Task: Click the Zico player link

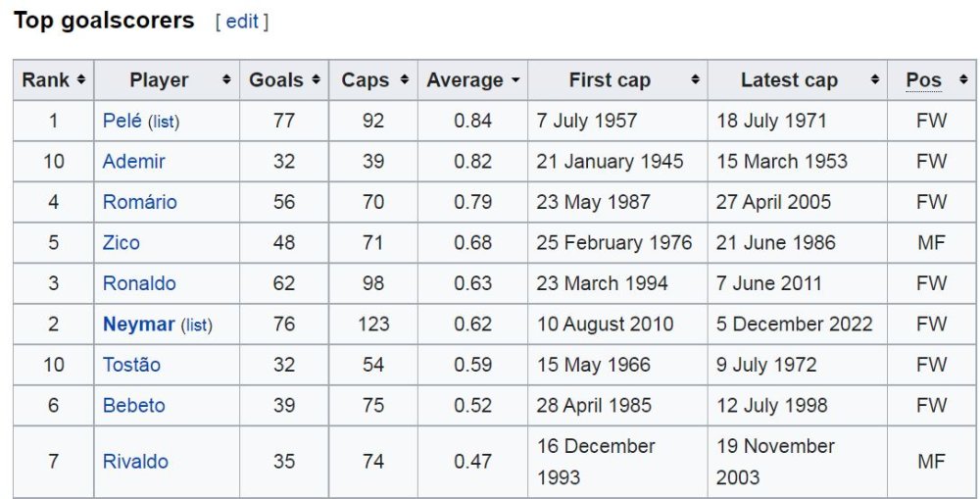Action: click(122, 242)
